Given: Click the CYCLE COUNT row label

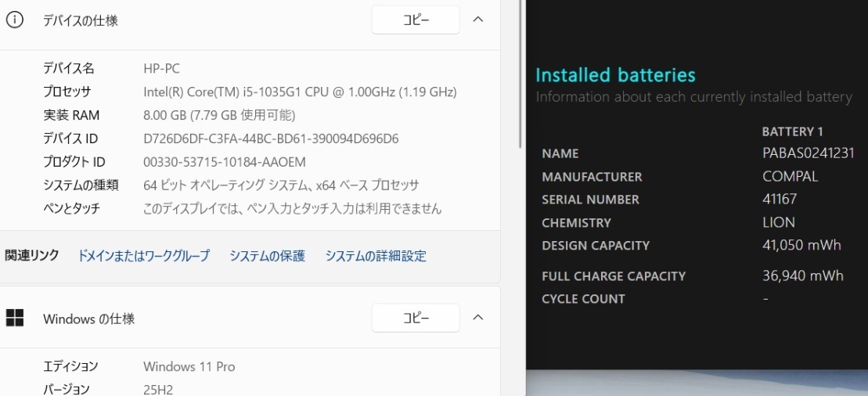Looking at the screenshot, I should 583,299.
